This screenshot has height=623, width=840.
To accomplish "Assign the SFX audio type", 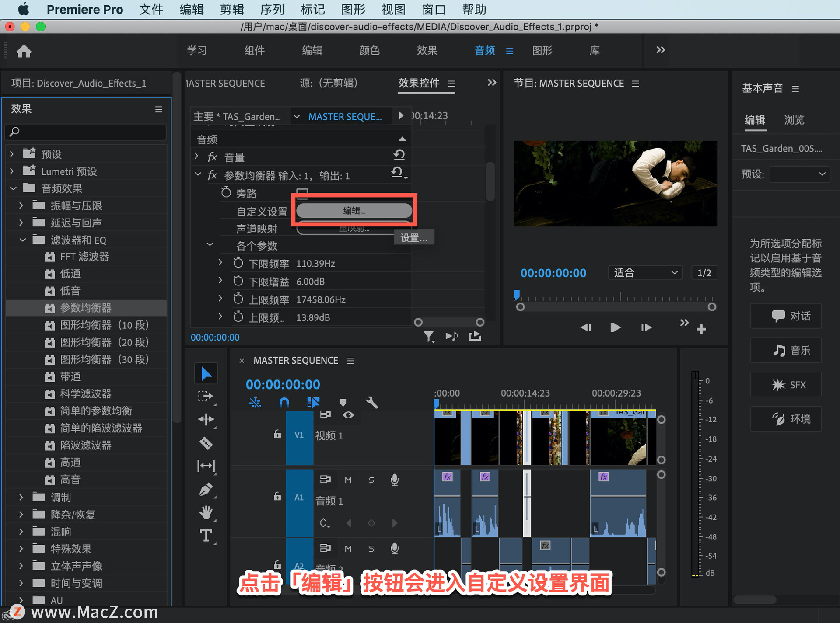I will (x=786, y=385).
